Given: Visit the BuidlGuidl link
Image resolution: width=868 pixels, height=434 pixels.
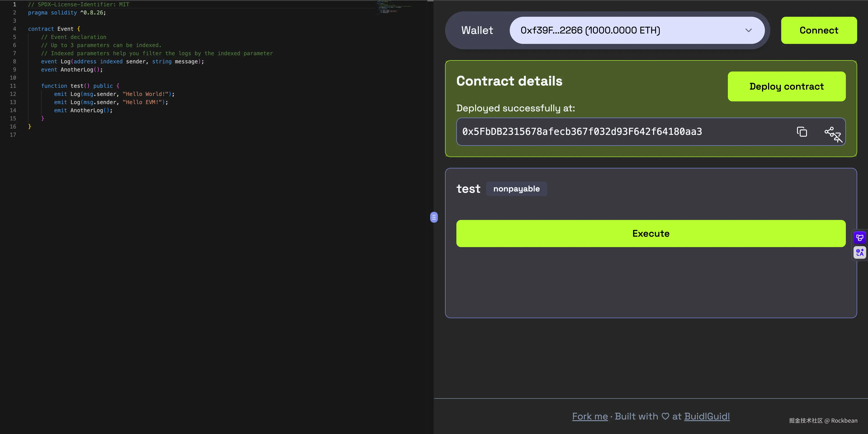Looking at the screenshot, I should (x=707, y=416).
